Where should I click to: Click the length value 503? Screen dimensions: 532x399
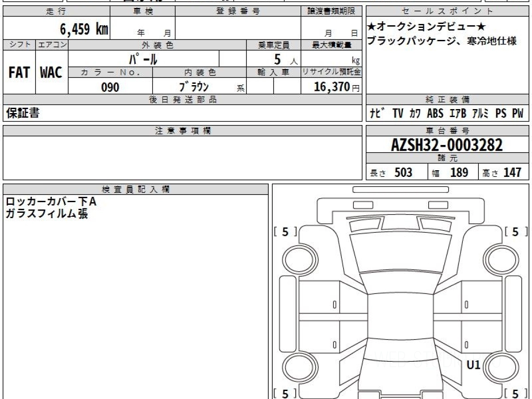pos(403,173)
